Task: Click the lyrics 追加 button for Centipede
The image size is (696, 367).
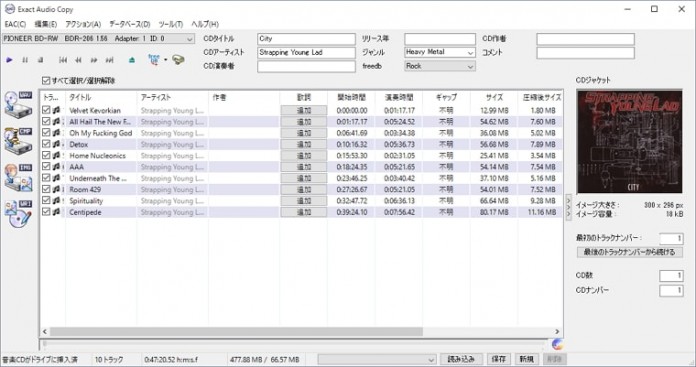Action: pos(304,212)
